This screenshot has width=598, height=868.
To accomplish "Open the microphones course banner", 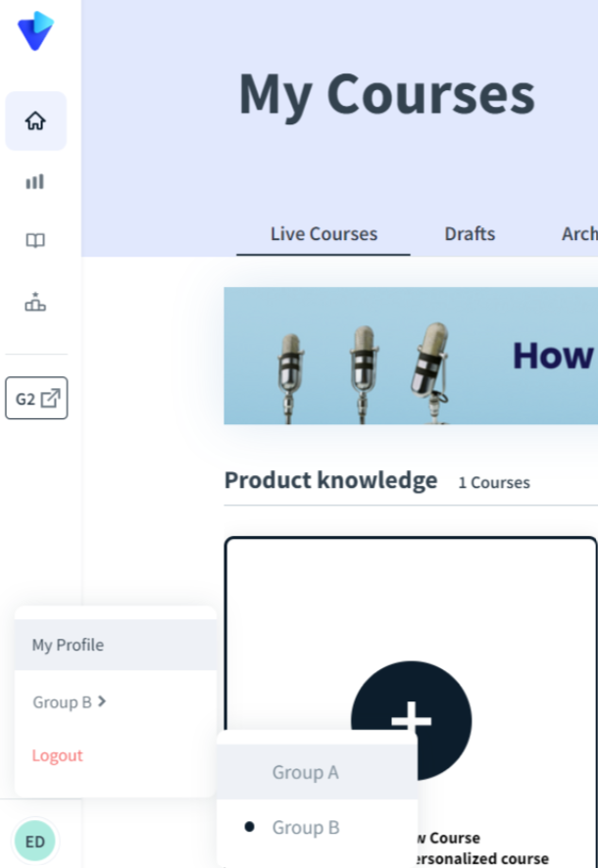I will pos(411,356).
